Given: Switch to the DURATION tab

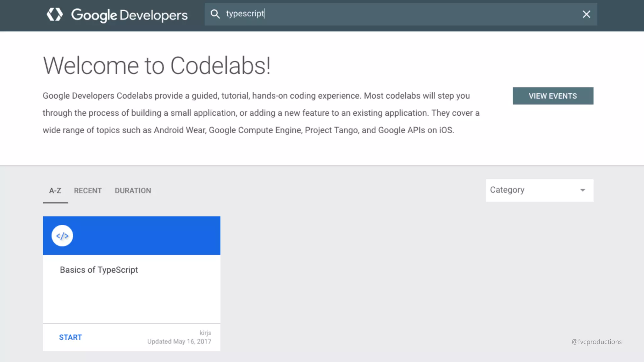Looking at the screenshot, I should pos(133,191).
